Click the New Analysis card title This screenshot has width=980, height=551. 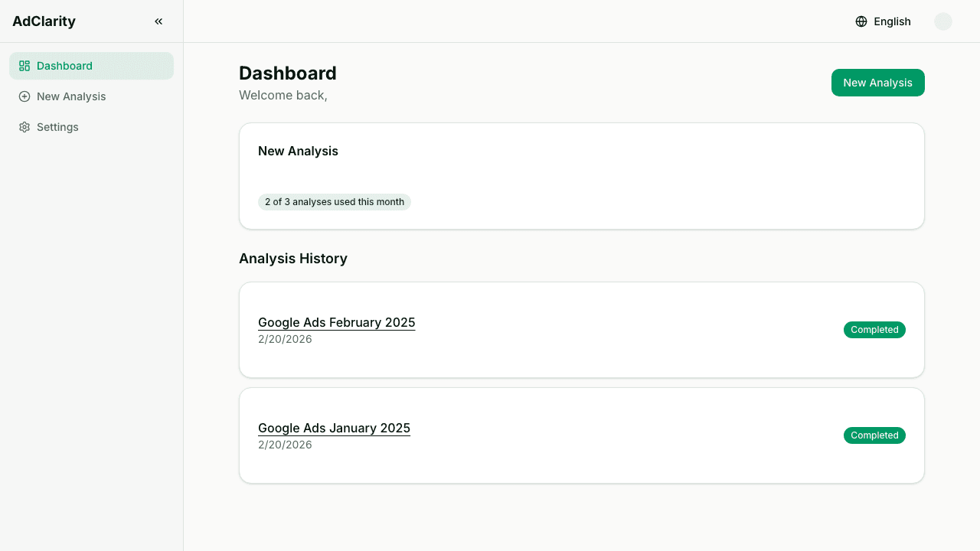tap(298, 151)
